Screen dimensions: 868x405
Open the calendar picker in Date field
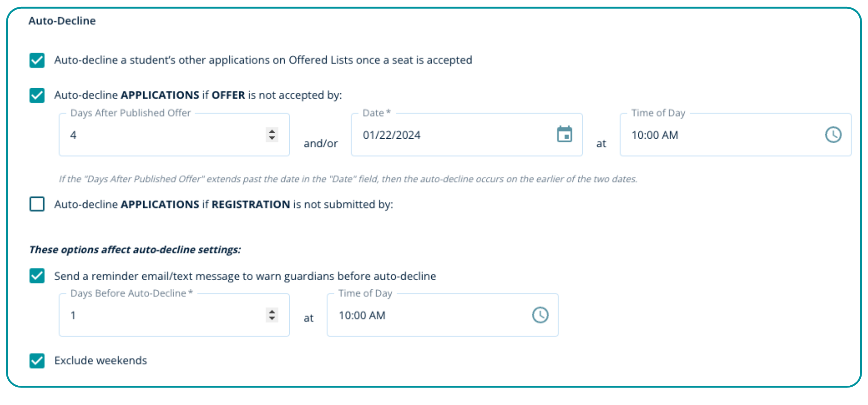click(564, 135)
